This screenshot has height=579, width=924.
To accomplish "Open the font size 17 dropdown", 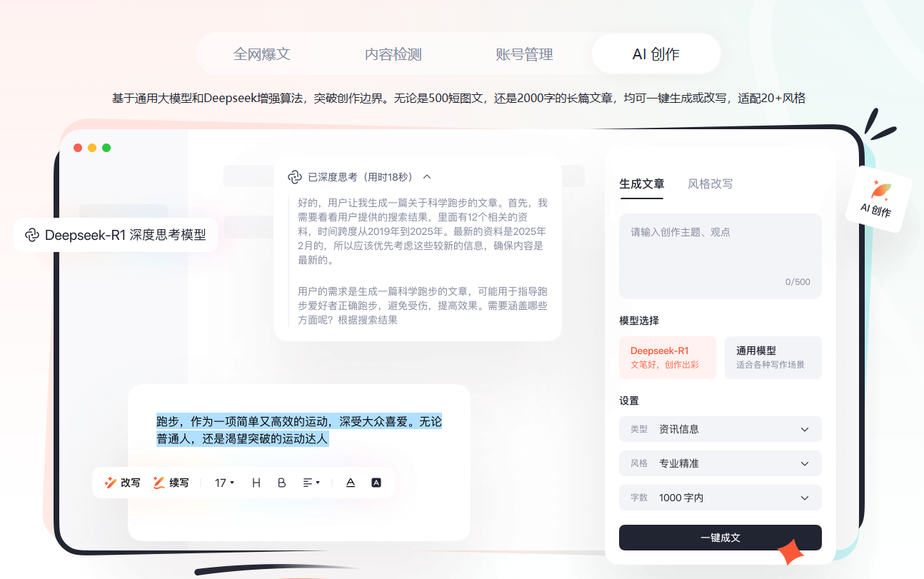I will point(224,483).
